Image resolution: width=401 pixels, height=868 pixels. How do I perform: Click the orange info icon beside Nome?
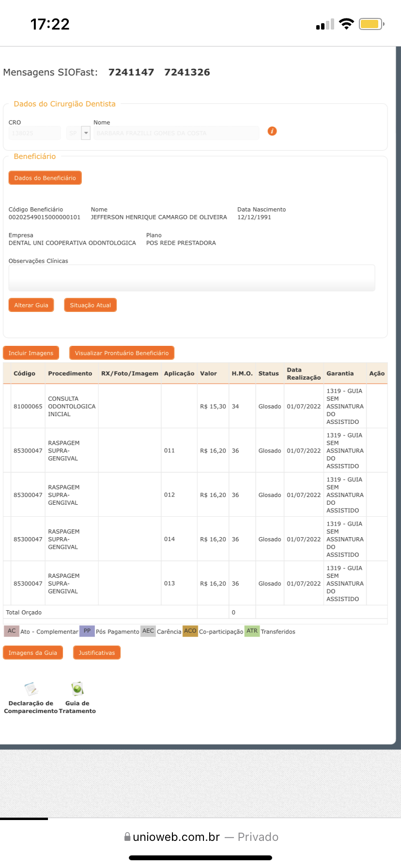click(272, 131)
